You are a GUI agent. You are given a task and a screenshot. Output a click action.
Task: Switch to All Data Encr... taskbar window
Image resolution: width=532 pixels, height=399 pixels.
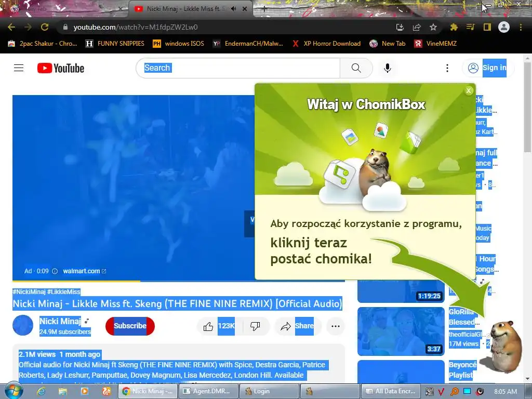pos(391,391)
